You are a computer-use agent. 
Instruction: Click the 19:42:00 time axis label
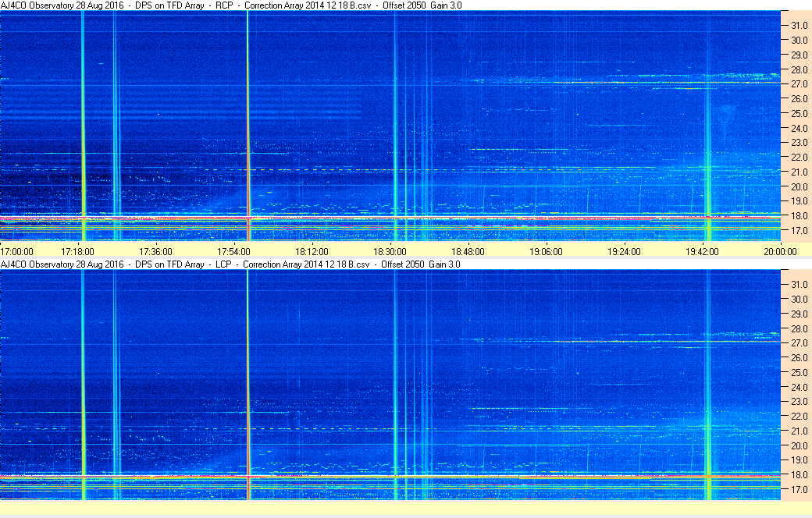tap(702, 251)
